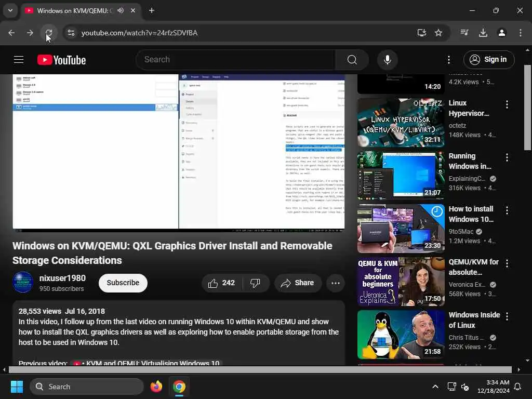Expand the tab search dropdown arrow
This screenshot has height=399, width=532.
[x=10, y=10]
